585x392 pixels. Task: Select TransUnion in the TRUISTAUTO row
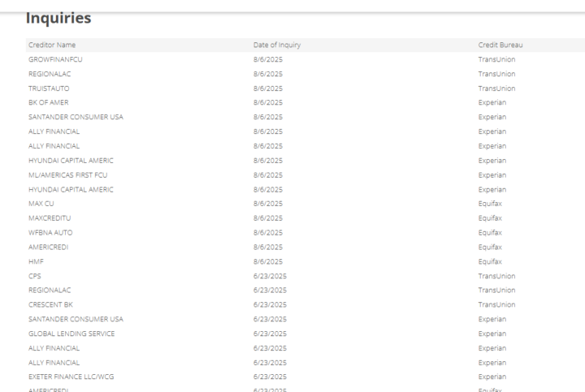click(496, 88)
